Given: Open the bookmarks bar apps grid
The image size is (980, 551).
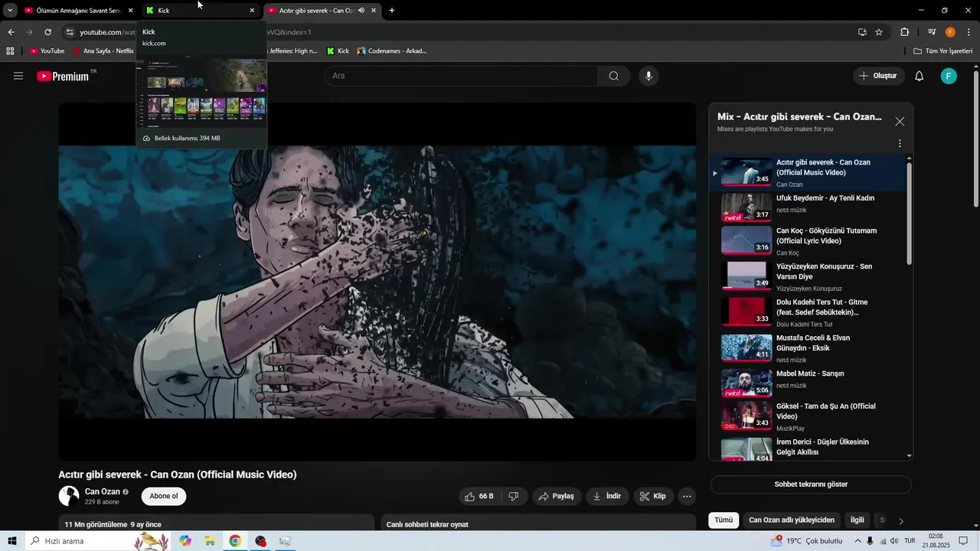Looking at the screenshot, I should pyautogui.click(x=10, y=51).
